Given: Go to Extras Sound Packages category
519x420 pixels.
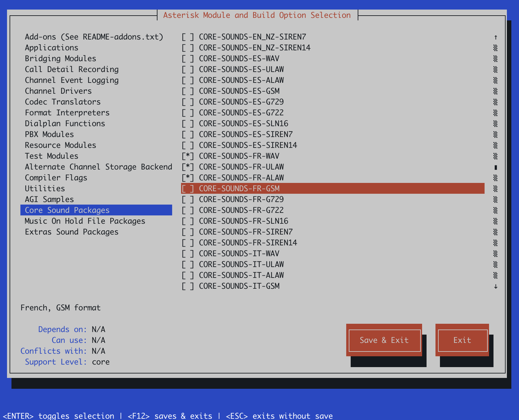Looking at the screenshot, I should [72, 232].
